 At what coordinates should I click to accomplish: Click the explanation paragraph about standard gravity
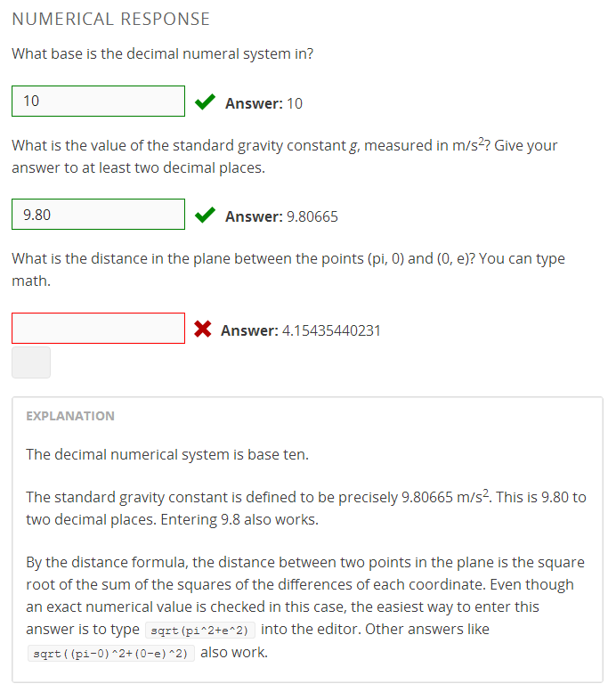point(306,508)
